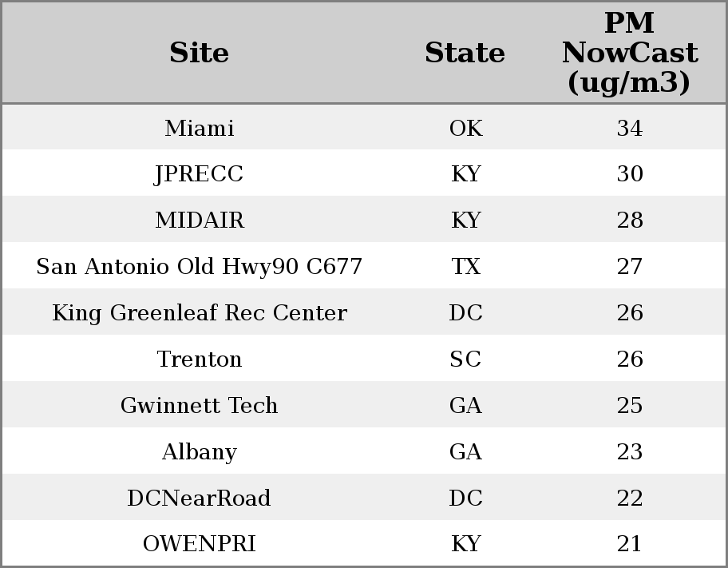Click King Greenleaf Rec Center cell
728x568 pixels.
[199, 313]
